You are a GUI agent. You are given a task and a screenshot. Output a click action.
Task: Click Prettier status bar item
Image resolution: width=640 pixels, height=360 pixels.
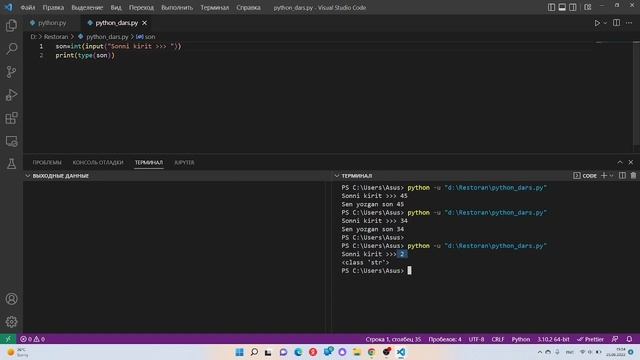(590, 339)
